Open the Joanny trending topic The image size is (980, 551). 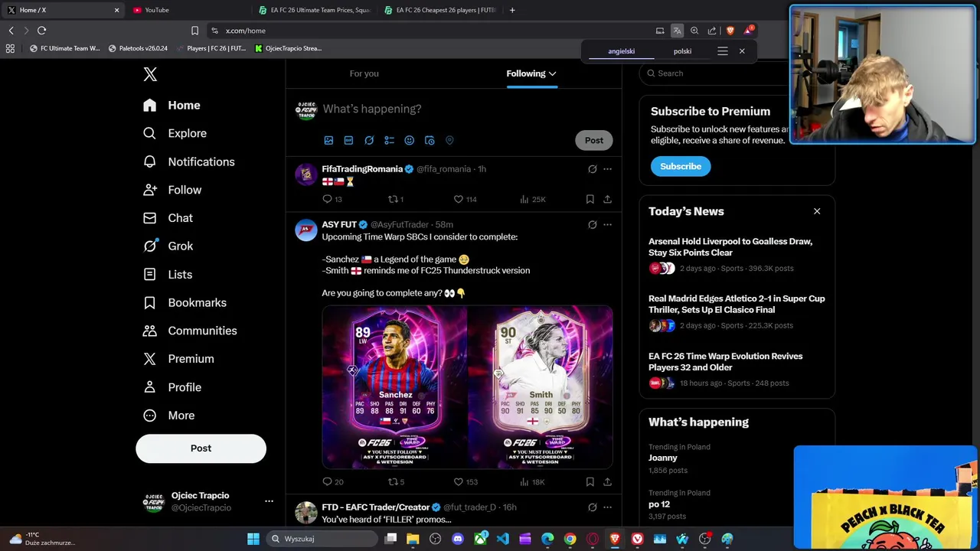(663, 458)
